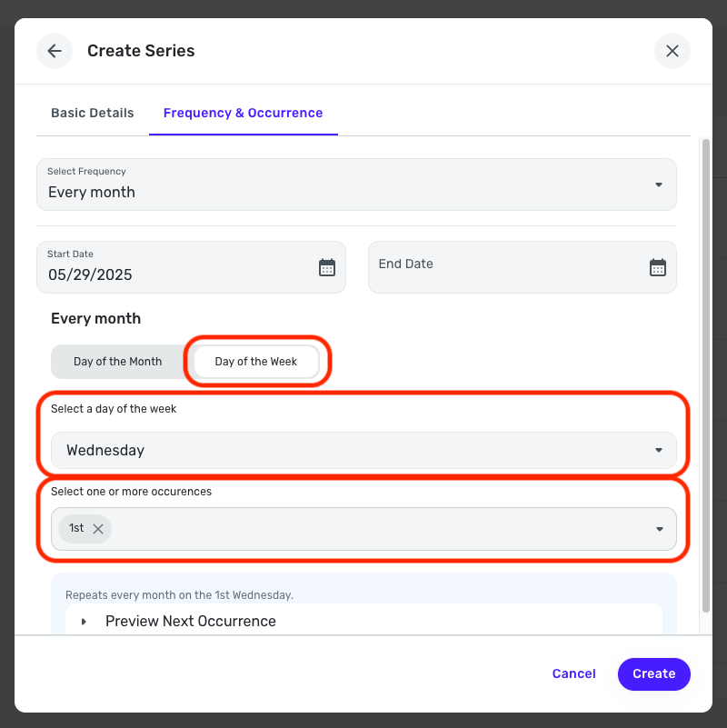Click the Wednesday dropdown caret icon
Screen dimensions: 727x728
[658, 451]
